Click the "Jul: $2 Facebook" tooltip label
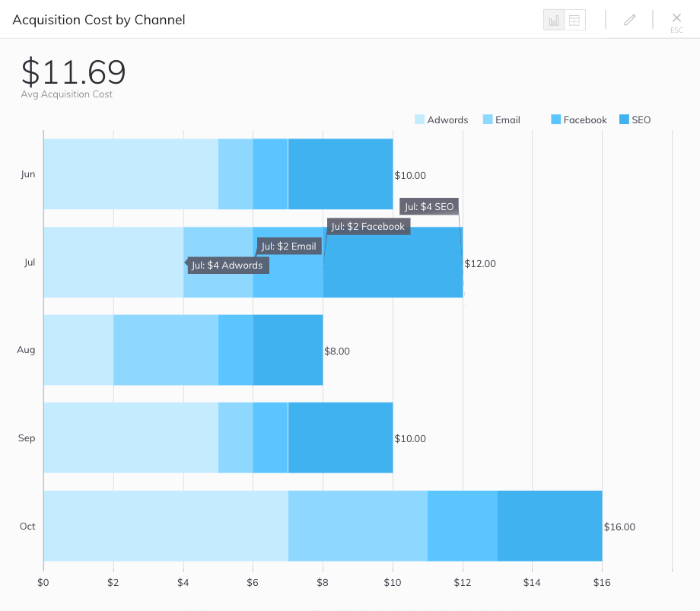700x611 pixels. click(x=368, y=227)
